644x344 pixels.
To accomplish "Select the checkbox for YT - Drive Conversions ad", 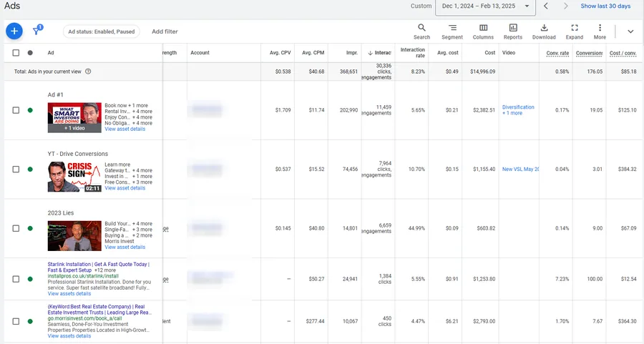I will click(x=16, y=169).
